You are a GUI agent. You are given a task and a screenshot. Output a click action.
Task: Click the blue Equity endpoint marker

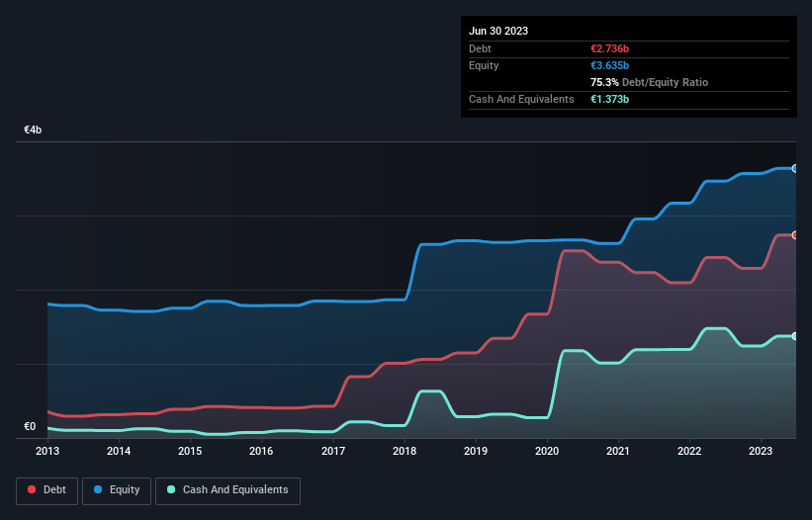(x=795, y=169)
